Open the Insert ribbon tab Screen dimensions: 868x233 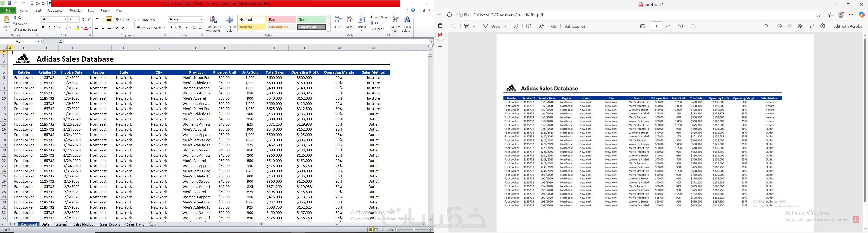[37, 10]
